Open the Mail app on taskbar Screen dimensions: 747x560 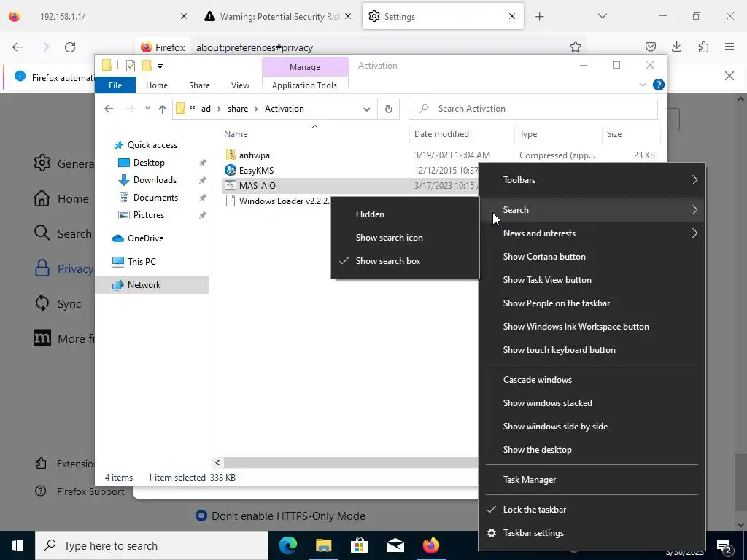tap(395, 545)
